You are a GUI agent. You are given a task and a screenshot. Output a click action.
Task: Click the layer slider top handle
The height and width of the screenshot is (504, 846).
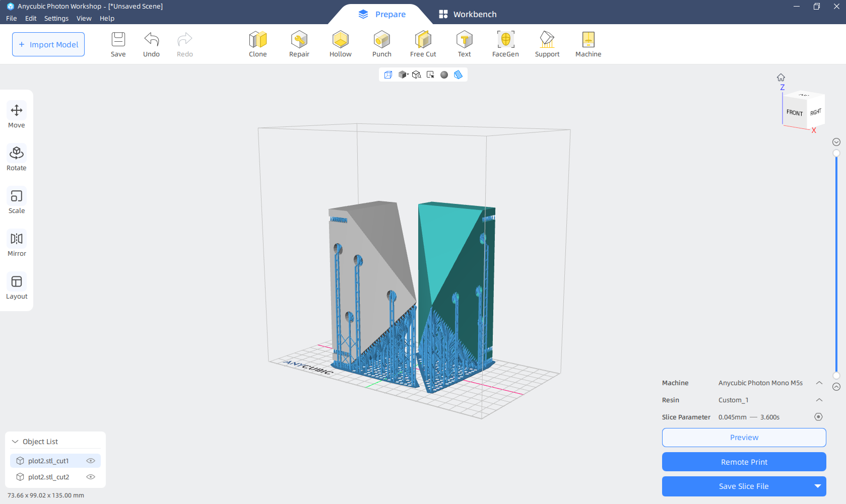[836, 153]
